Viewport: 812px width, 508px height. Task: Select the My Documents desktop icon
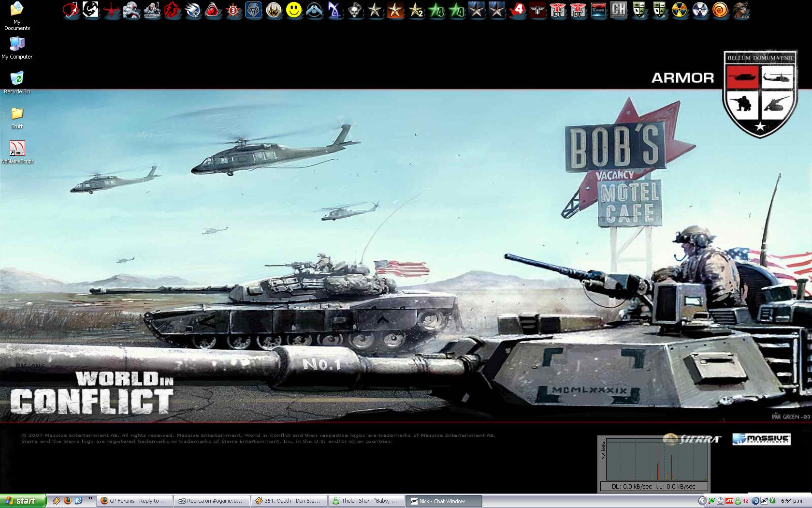click(17, 16)
